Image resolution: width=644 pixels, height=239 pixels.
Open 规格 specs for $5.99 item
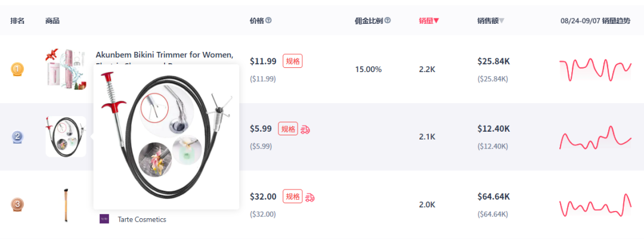coord(288,129)
